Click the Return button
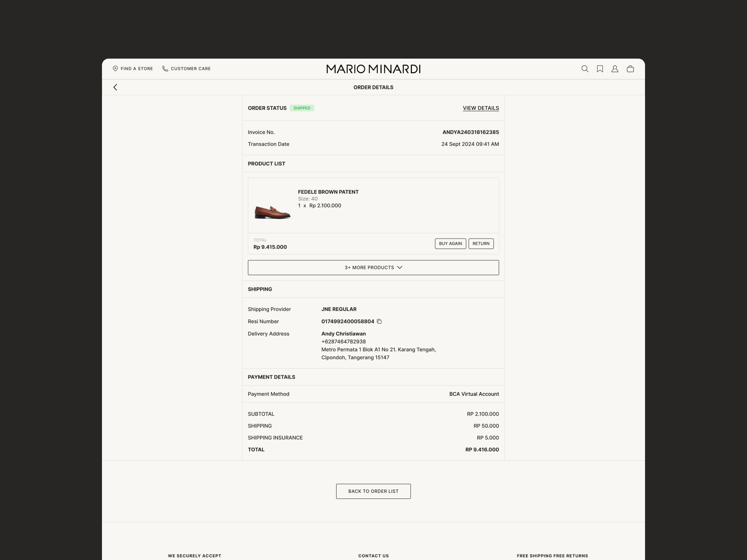Screen dimensions: 747x560 [481, 244]
